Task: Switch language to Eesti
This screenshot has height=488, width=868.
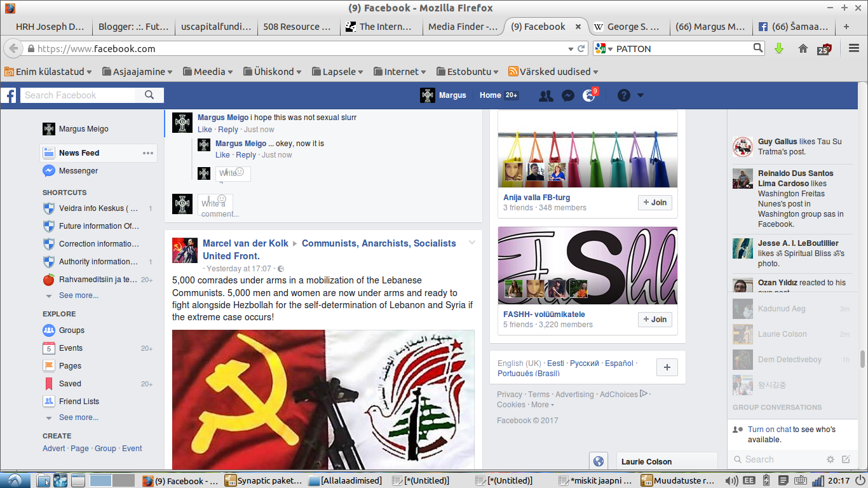Action: [x=555, y=363]
